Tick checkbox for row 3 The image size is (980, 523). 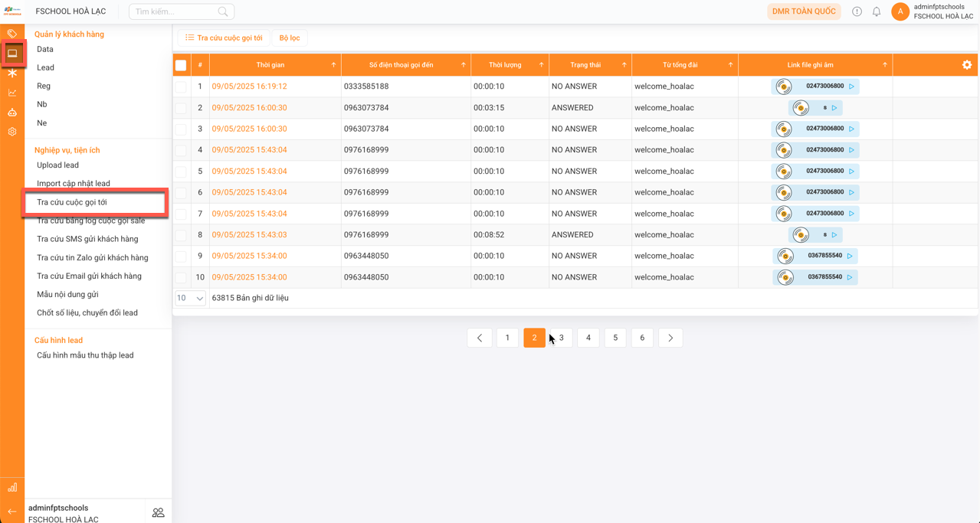click(181, 129)
